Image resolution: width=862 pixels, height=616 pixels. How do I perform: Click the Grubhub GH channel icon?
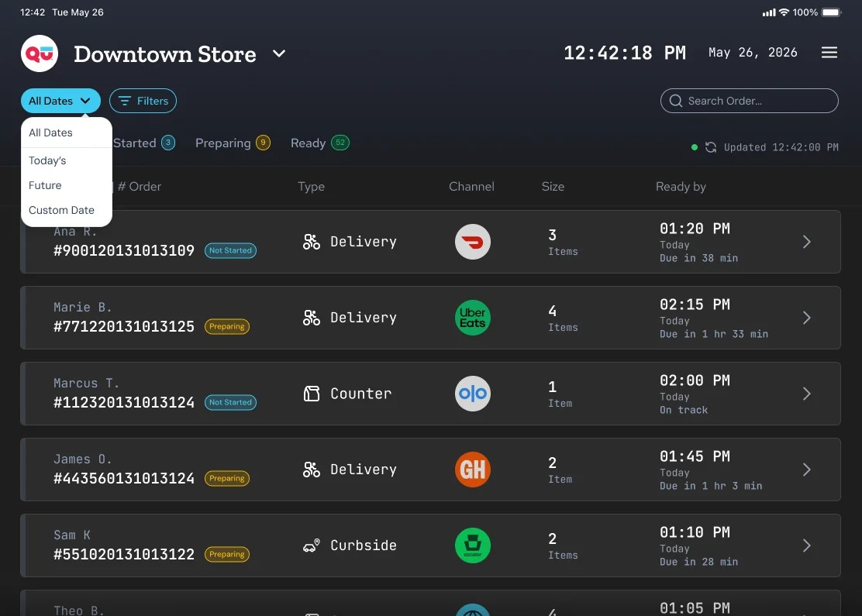click(x=472, y=470)
